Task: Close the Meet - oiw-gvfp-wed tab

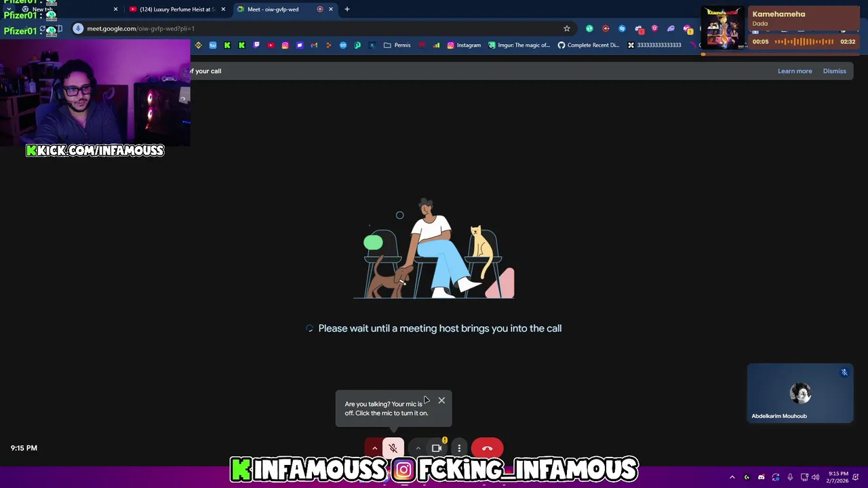Action: tap(331, 9)
